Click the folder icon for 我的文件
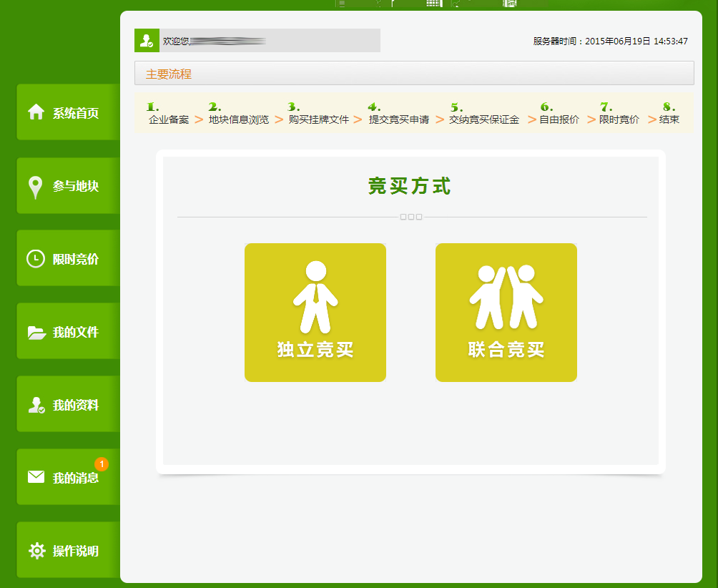Viewport: 718px width, 588px height. [x=36, y=333]
